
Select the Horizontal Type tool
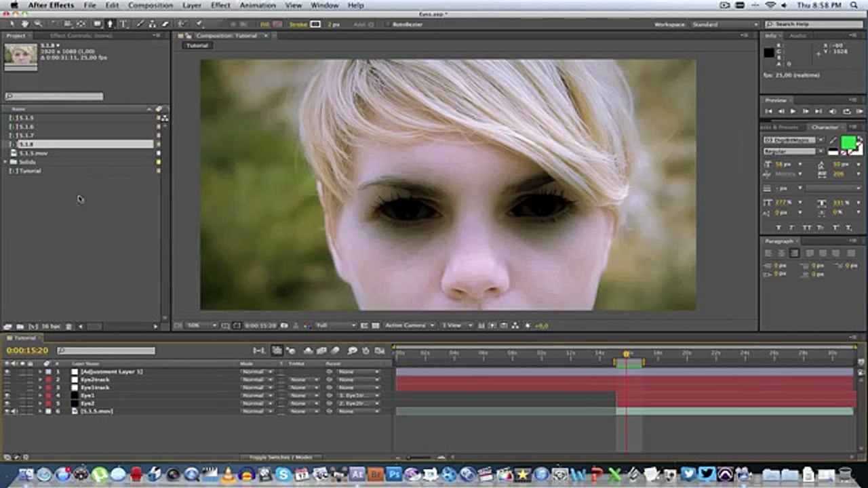123,24
